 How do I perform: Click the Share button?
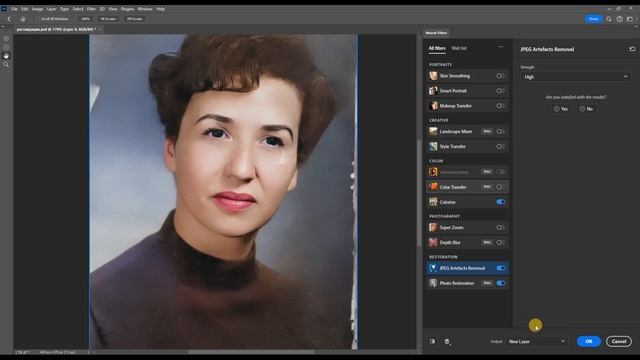(593, 19)
